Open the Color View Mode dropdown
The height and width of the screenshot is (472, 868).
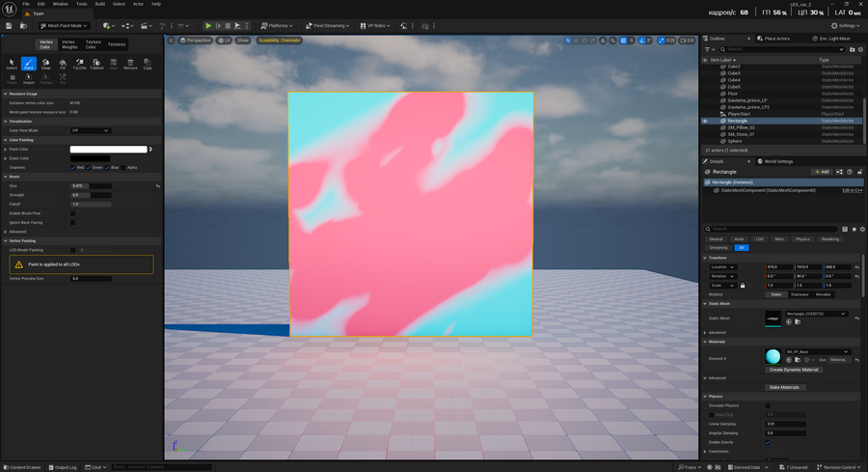pos(91,130)
